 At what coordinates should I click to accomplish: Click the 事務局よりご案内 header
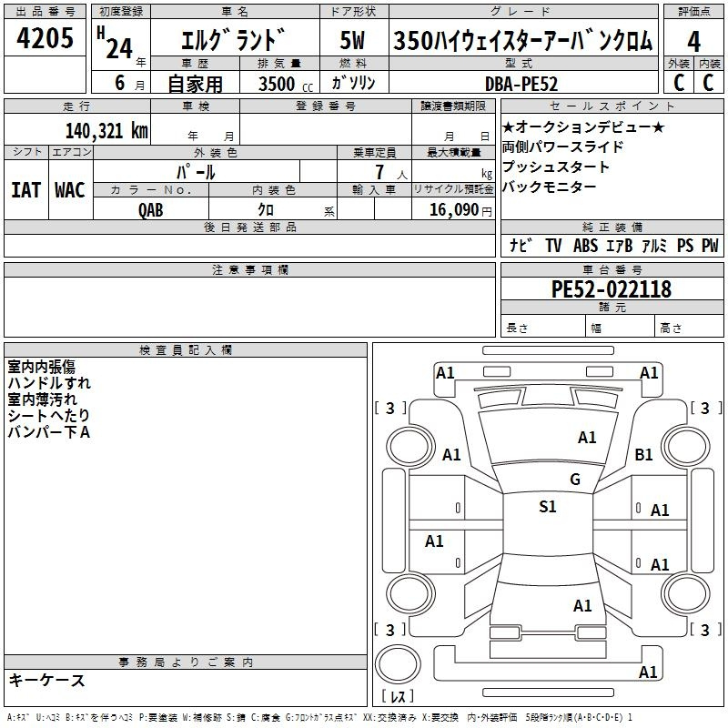[186, 662]
